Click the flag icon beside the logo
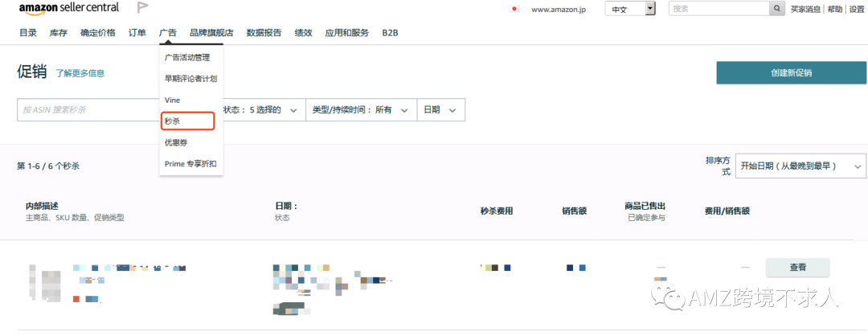This screenshot has height=336, width=868. point(143,8)
